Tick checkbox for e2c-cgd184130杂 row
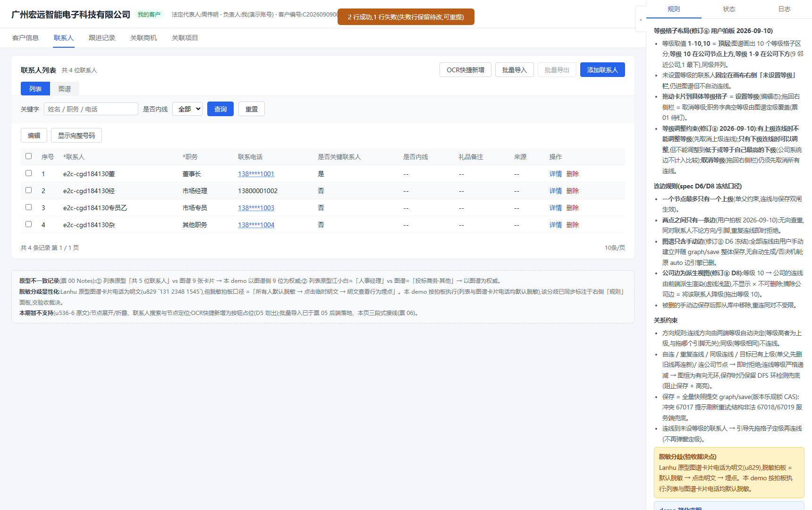 tap(28, 224)
